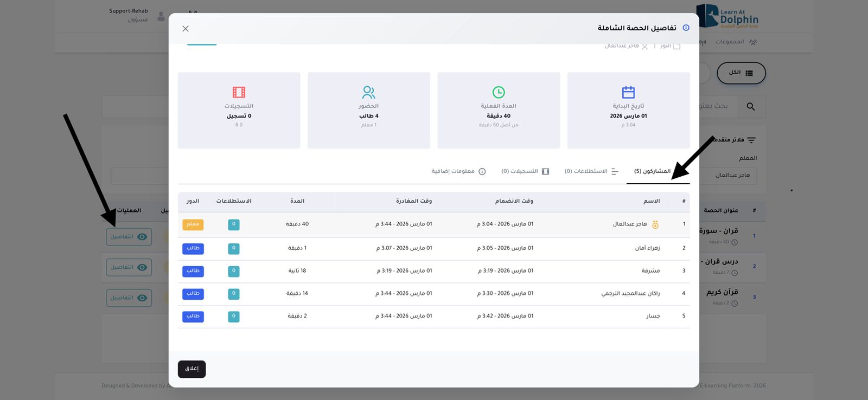Image resolution: width=868 pixels, height=400 pixels.
Task: Click the red film recordings icon card
Action: pos(239,92)
